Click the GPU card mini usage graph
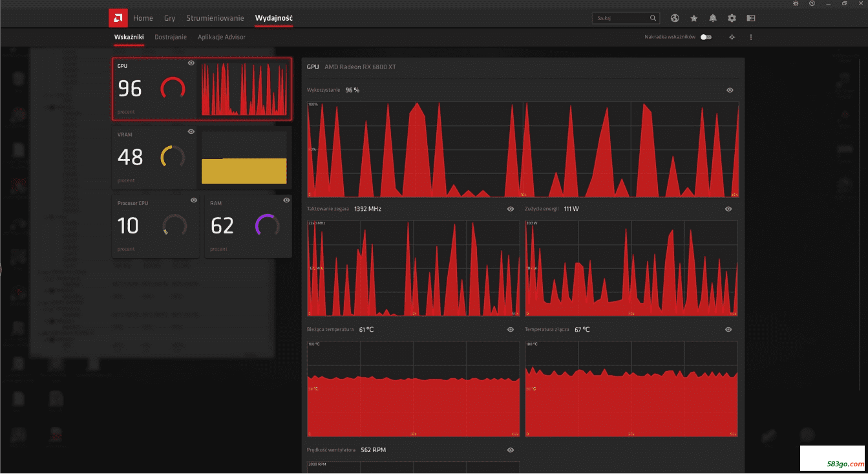This screenshot has width=868, height=474. pos(244,89)
